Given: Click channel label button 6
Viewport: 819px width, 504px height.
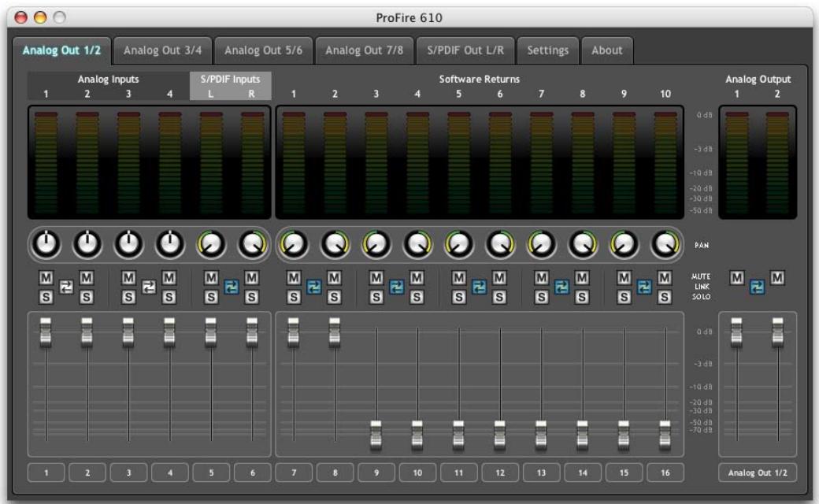Looking at the screenshot, I should coord(252,472).
